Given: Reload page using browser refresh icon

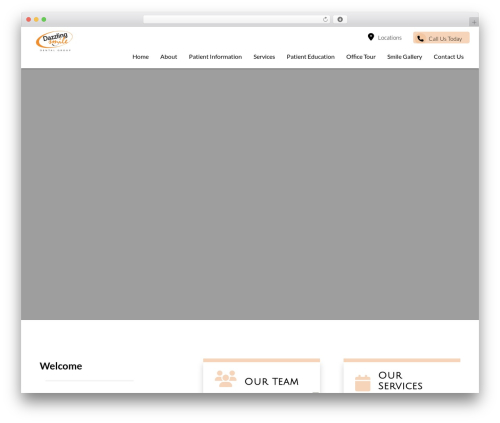Looking at the screenshot, I should click(325, 19).
